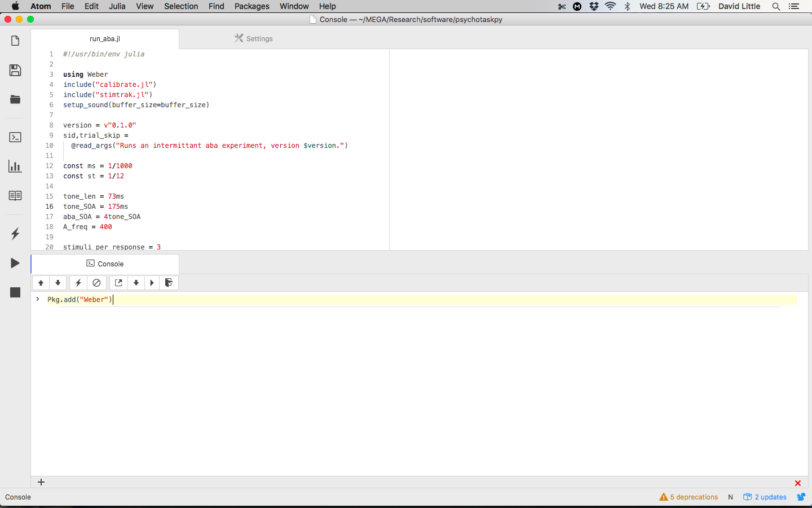Open the Help menu
The width and height of the screenshot is (812, 508).
coord(328,6)
